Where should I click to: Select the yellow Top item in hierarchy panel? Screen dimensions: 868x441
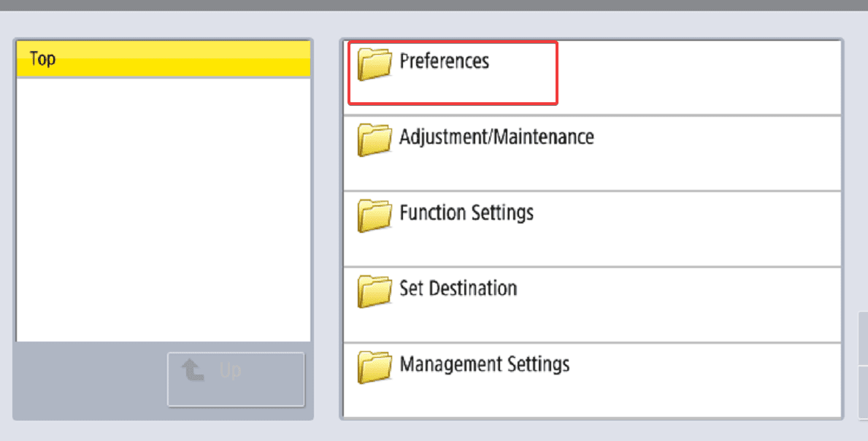pos(164,58)
